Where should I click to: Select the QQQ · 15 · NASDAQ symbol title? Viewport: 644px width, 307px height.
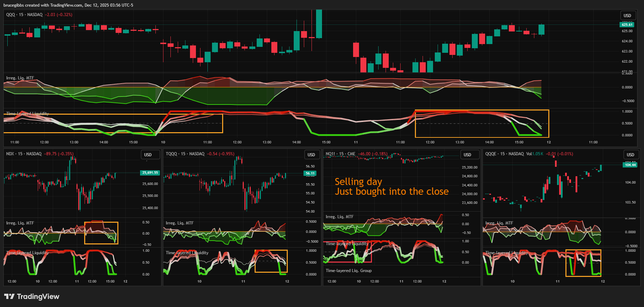coord(24,15)
